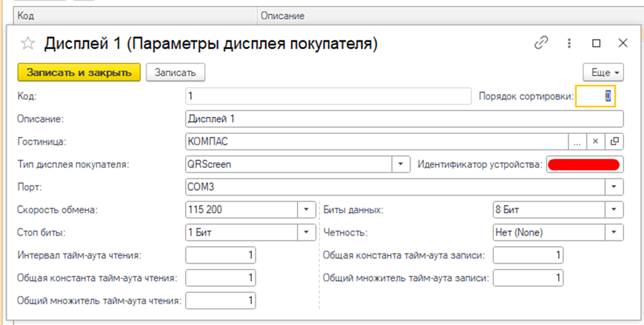
Task: Clear the Гостиница field with X button
Action: pos(596,141)
